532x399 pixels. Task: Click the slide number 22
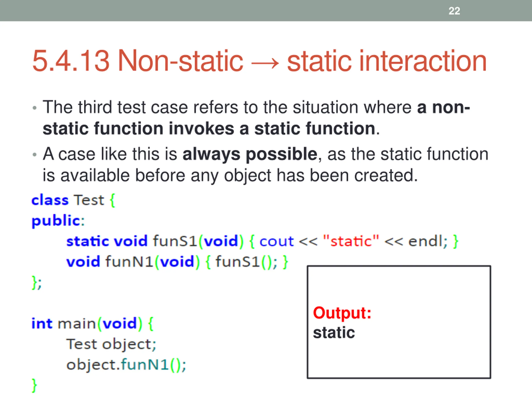click(454, 11)
